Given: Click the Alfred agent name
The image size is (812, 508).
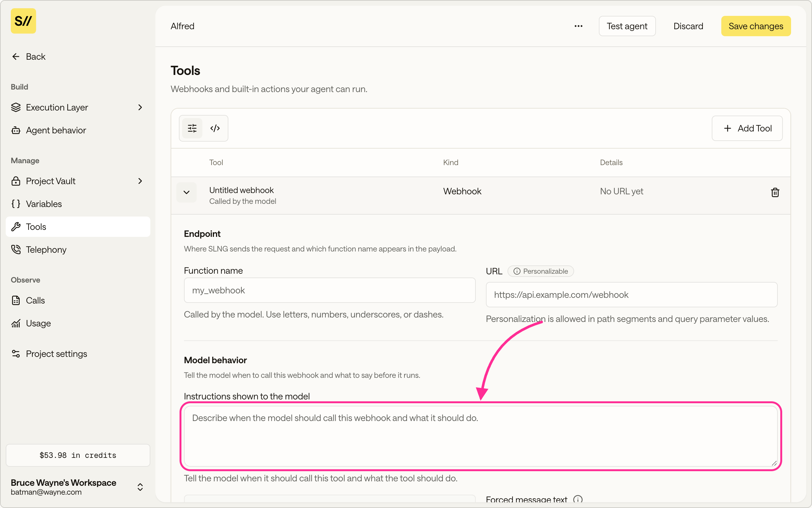Looking at the screenshot, I should pos(182,26).
